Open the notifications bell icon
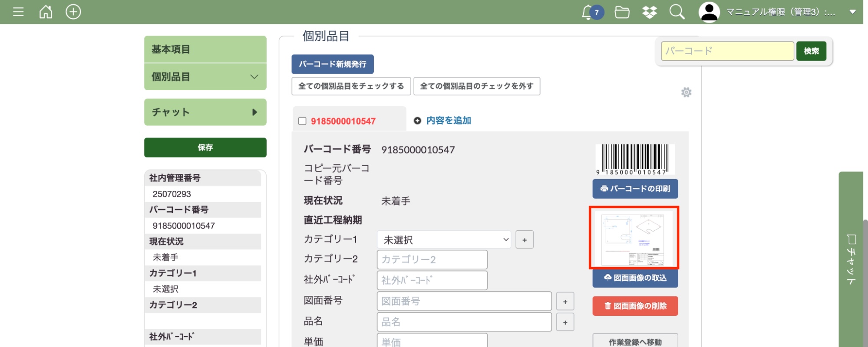 tap(587, 12)
